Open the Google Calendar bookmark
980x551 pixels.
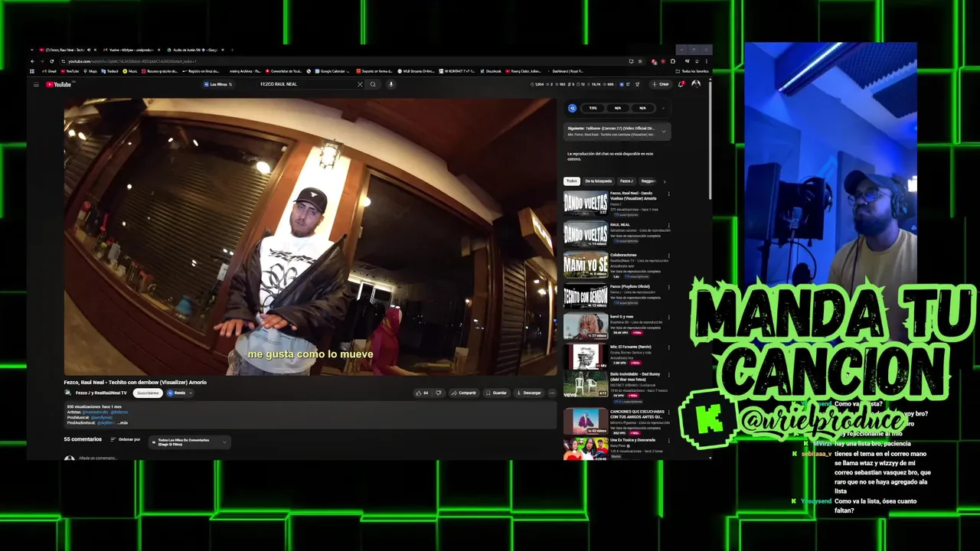(331, 71)
